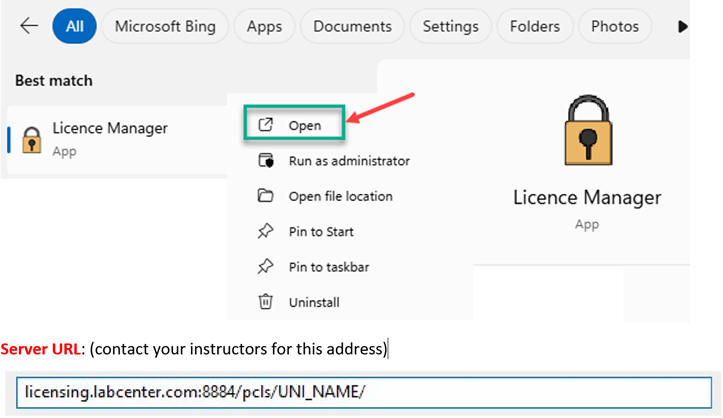Click the large Licence Manager padlock icon
This screenshot has width=723, height=418.
tap(588, 130)
